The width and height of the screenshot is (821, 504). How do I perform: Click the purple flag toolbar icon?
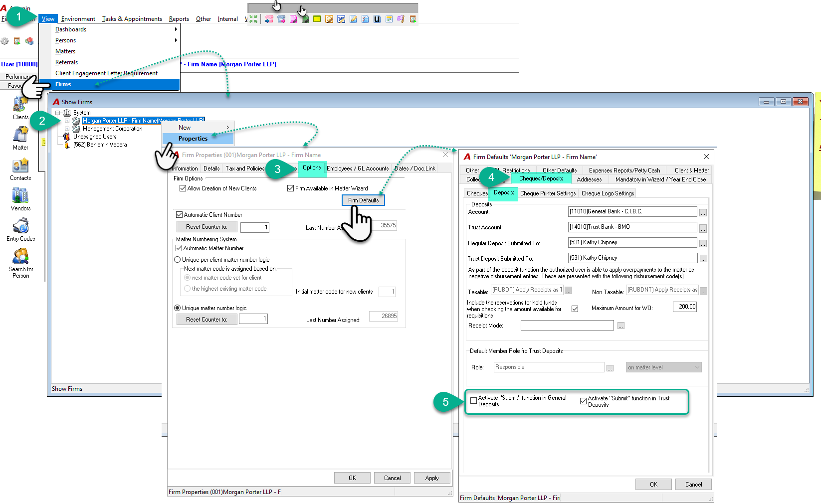[401, 19]
